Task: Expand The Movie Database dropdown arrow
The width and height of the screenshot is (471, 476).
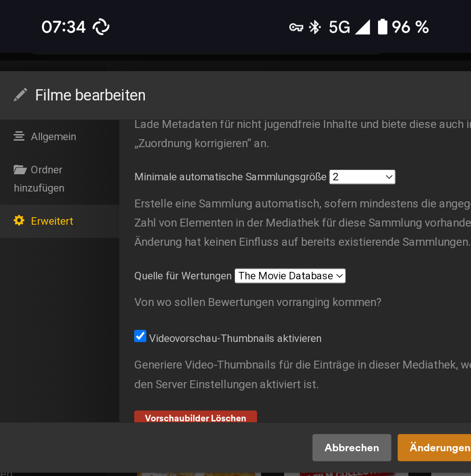Action: 340,276
